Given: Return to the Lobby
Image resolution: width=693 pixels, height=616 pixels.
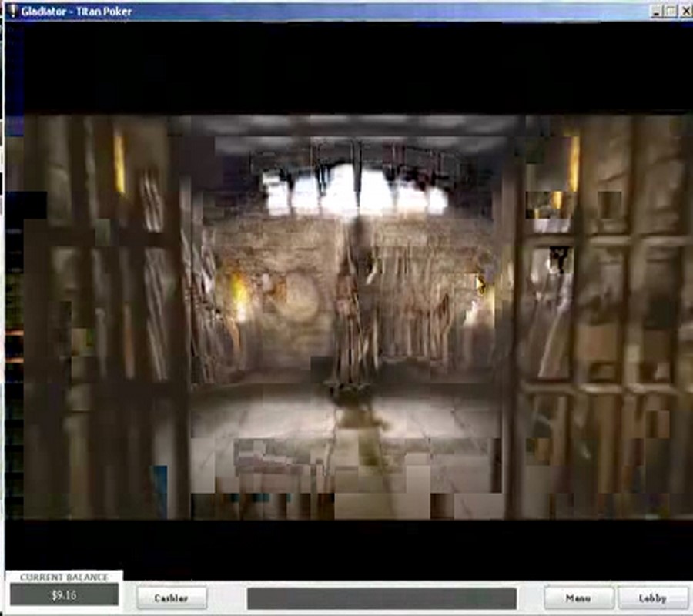Looking at the screenshot, I should [x=653, y=598].
